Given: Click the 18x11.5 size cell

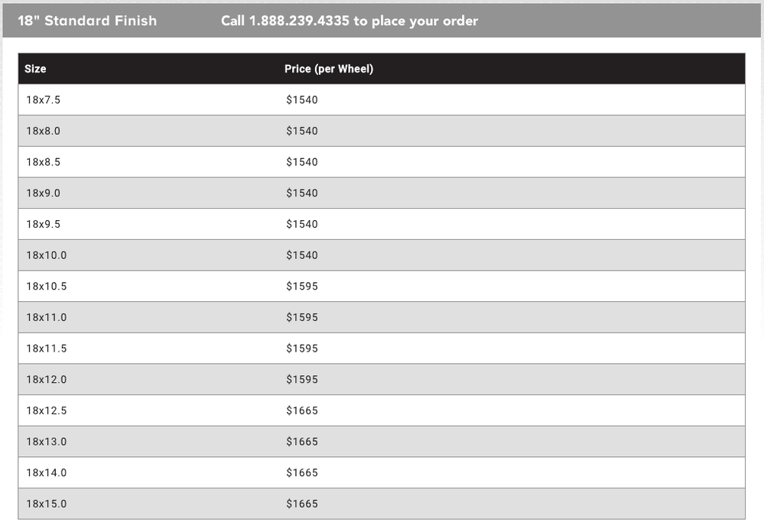Looking at the screenshot, I should [x=46, y=349].
